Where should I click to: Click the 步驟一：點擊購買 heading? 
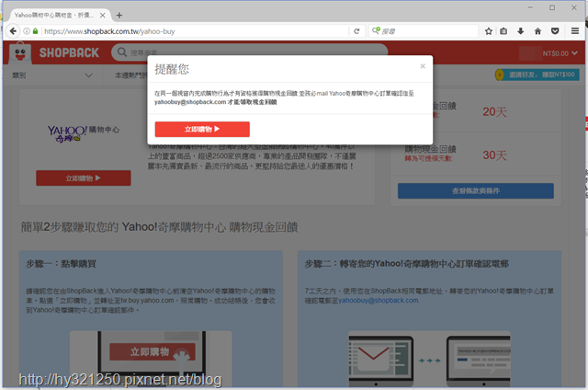(x=61, y=264)
